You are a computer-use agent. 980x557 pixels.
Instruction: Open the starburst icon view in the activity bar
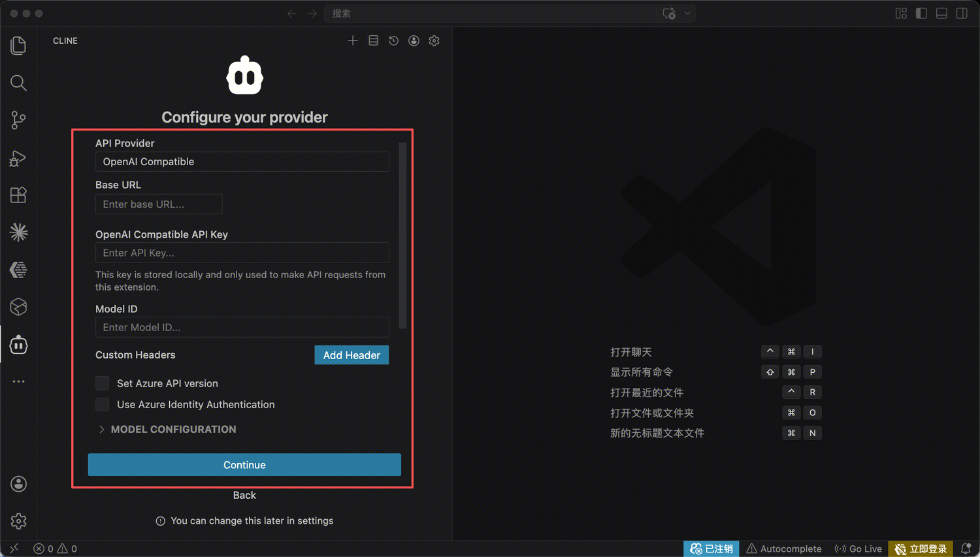tap(18, 232)
